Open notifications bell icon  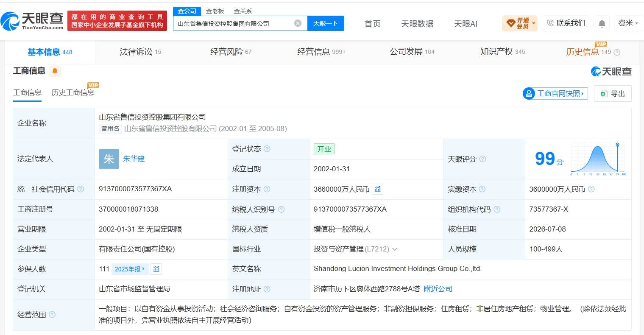(x=602, y=23)
